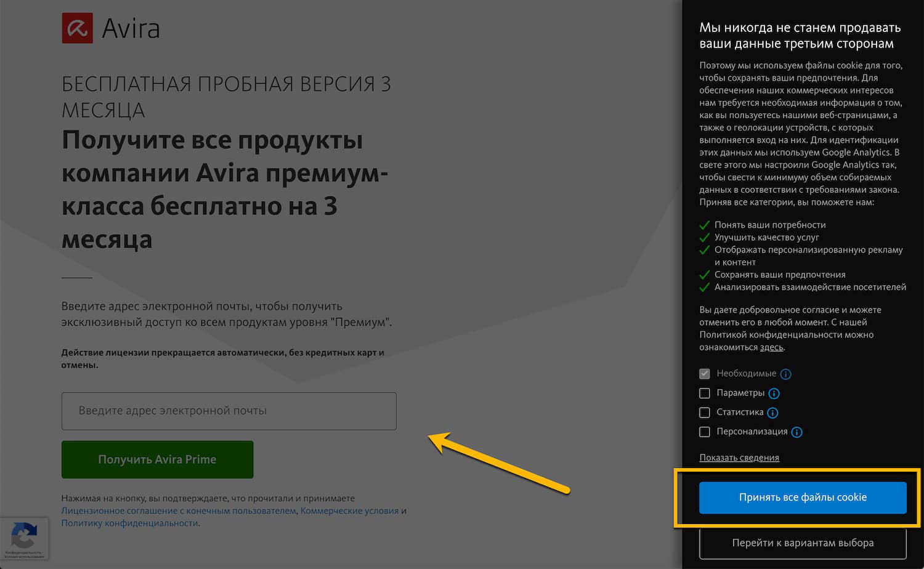Toggle the Необходимые checkbox
Screen dimensions: 924x569
(705, 374)
